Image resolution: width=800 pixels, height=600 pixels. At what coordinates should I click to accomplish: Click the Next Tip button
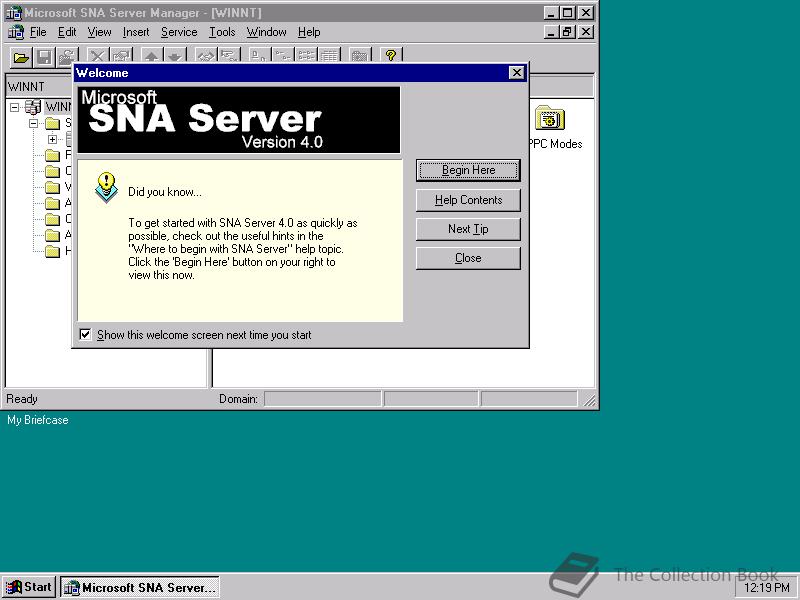click(468, 229)
